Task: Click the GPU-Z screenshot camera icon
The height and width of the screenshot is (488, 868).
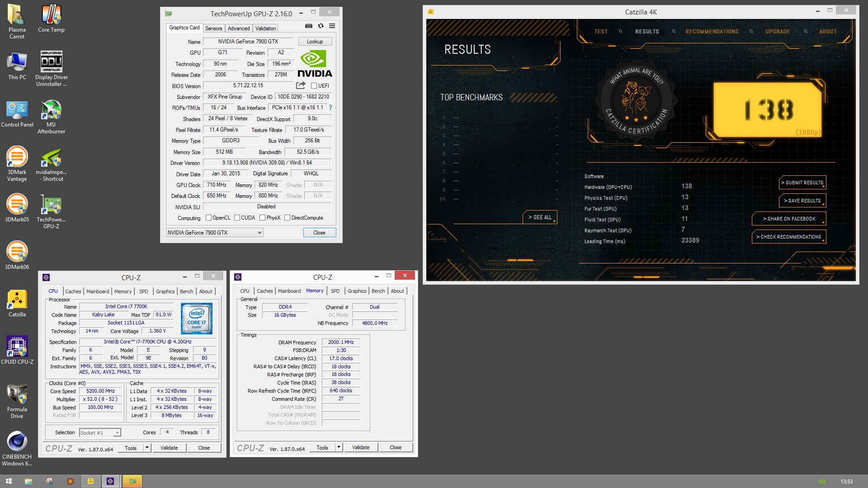Action: click(x=308, y=26)
